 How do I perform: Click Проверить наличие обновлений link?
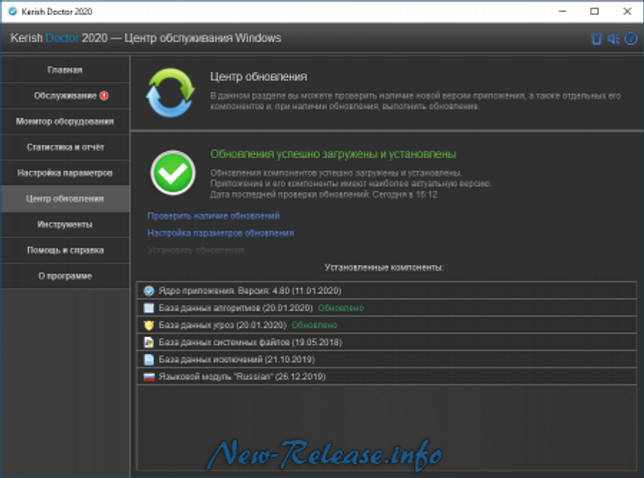(213, 216)
